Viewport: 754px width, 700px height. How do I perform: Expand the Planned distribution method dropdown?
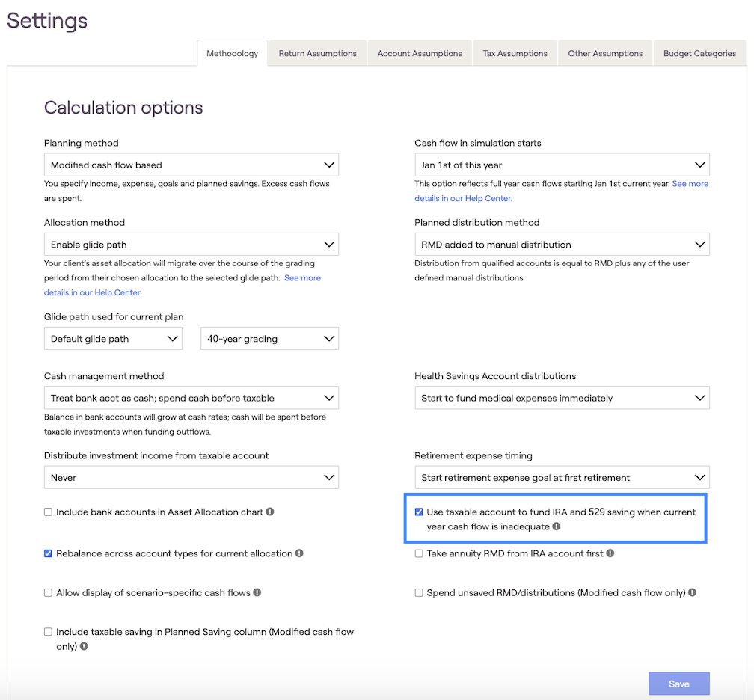pyautogui.click(x=562, y=245)
